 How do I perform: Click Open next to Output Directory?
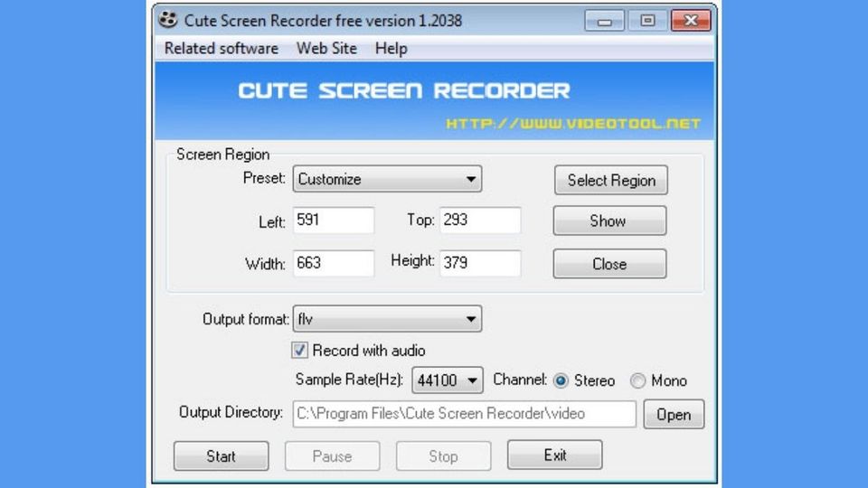[673, 415]
